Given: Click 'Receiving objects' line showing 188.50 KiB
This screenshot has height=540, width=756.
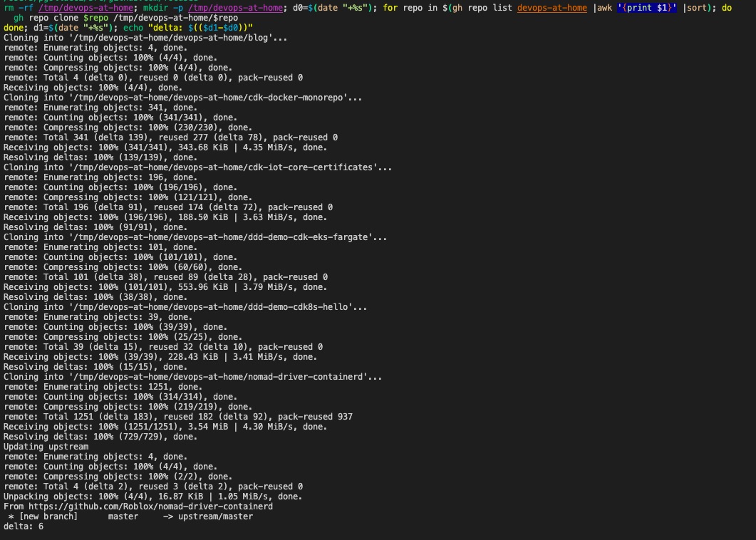Looking at the screenshot, I should 165,217.
